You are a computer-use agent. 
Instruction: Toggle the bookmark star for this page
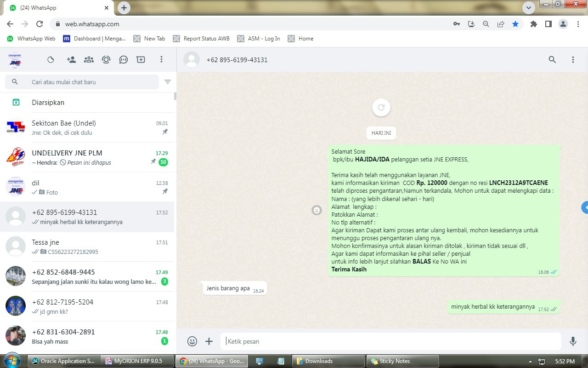point(515,24)
